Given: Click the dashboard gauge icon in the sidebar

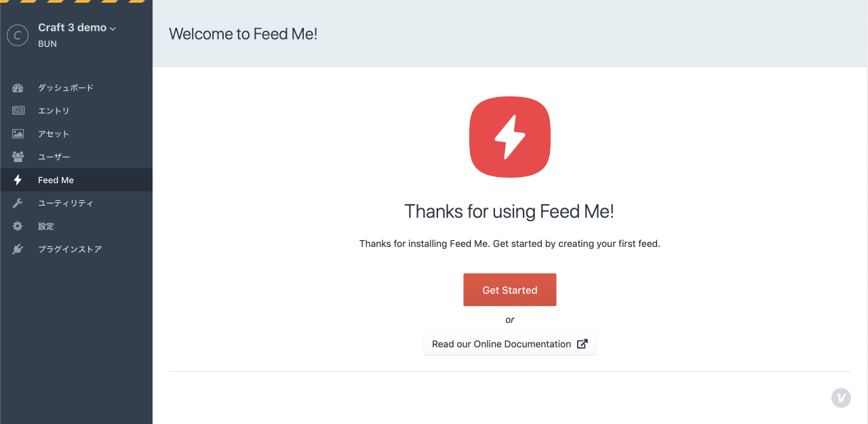Looking at the screenshot, I should [18, 88].
